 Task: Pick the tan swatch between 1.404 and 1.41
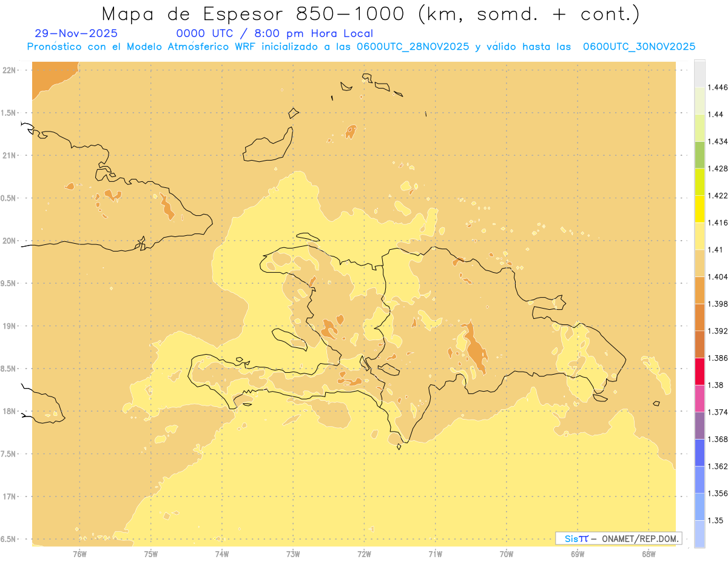699,263
